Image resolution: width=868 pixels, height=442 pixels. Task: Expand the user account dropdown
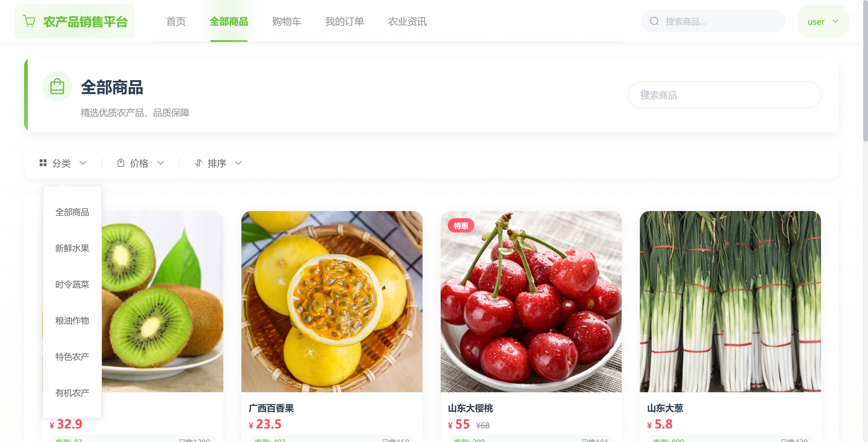(x=823, y=21)
